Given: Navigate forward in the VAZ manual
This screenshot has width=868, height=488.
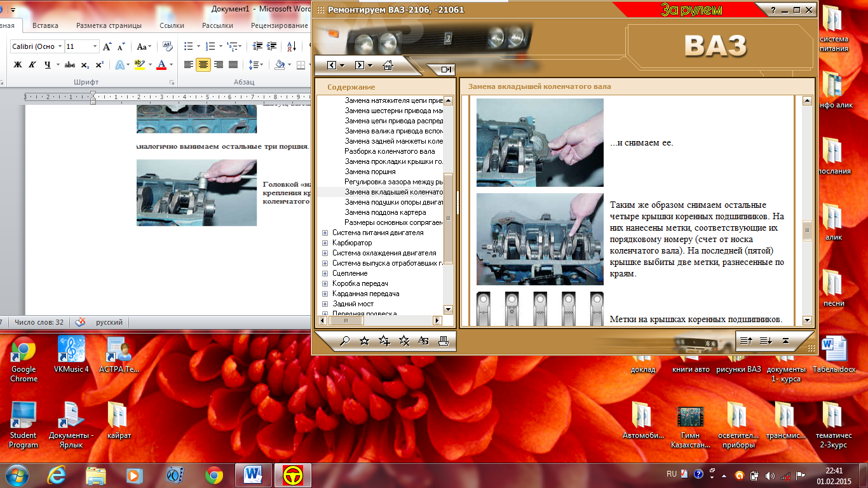Looking at the screenshot, I should (x=359, y=65).
